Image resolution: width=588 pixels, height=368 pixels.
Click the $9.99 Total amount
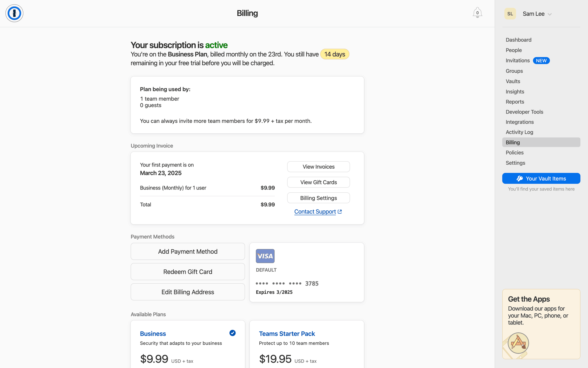[x=268, y=205]
